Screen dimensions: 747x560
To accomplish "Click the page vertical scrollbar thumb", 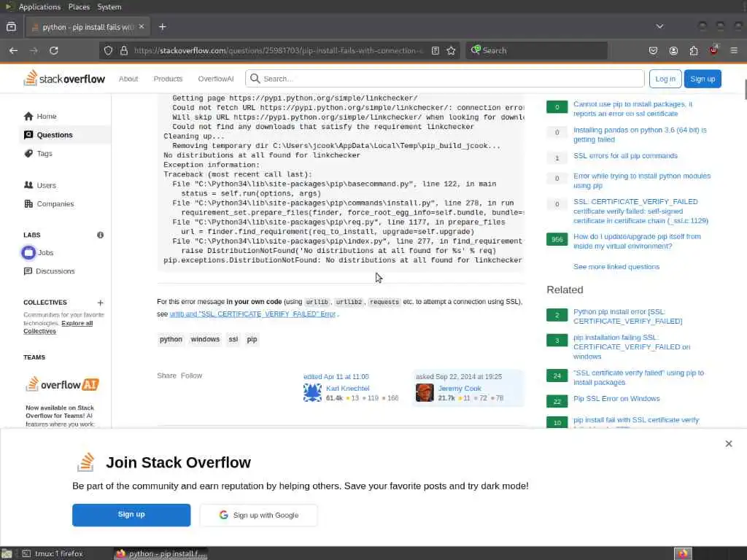I will (x=745, y=90).
